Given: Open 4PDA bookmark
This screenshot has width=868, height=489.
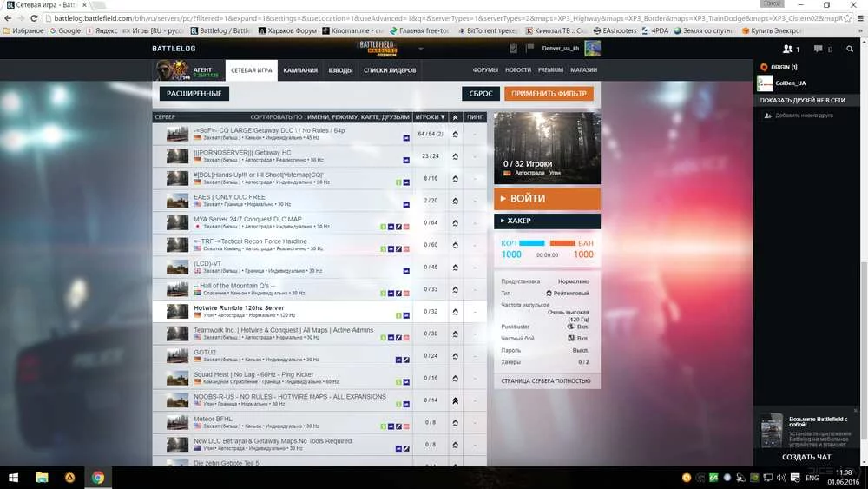Looking at the screenshot, I should 654,31.
